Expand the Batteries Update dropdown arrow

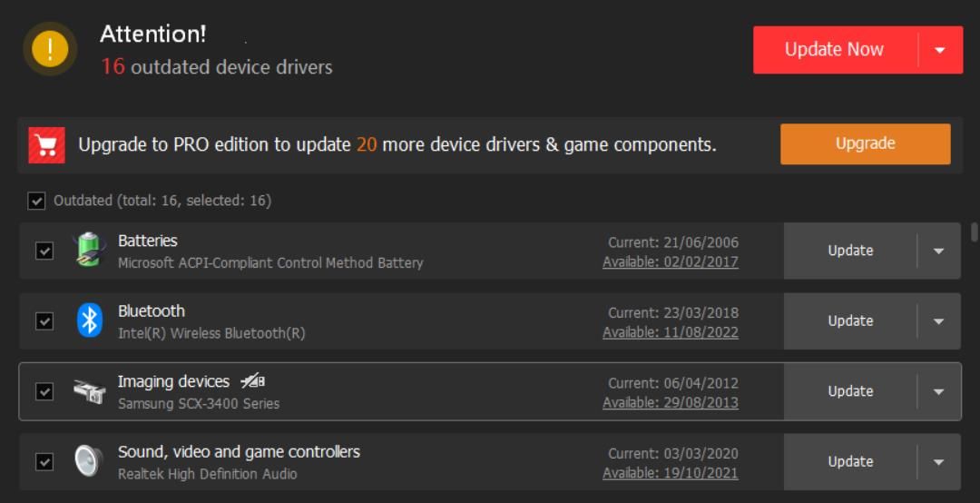[x=938, y=251]
